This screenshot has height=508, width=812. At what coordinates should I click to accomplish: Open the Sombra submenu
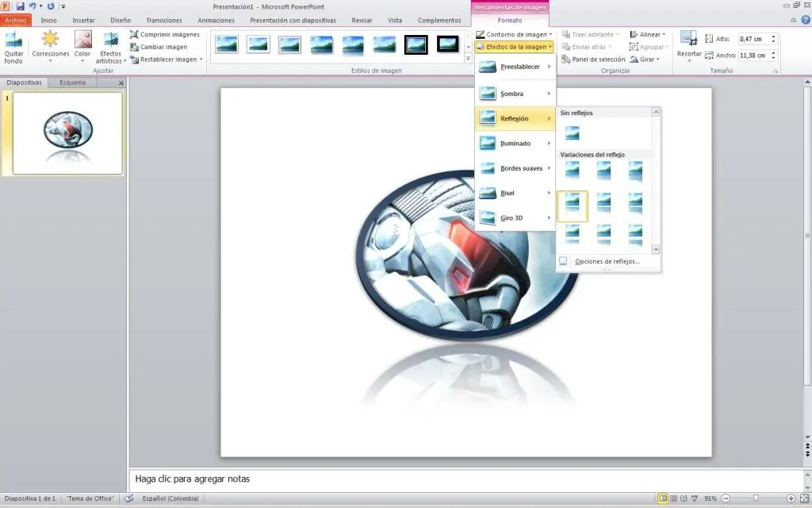[515, 94]
